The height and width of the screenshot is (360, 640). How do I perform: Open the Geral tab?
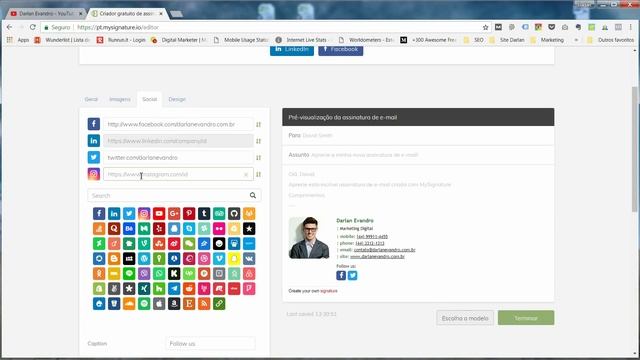tap(91, 99)
